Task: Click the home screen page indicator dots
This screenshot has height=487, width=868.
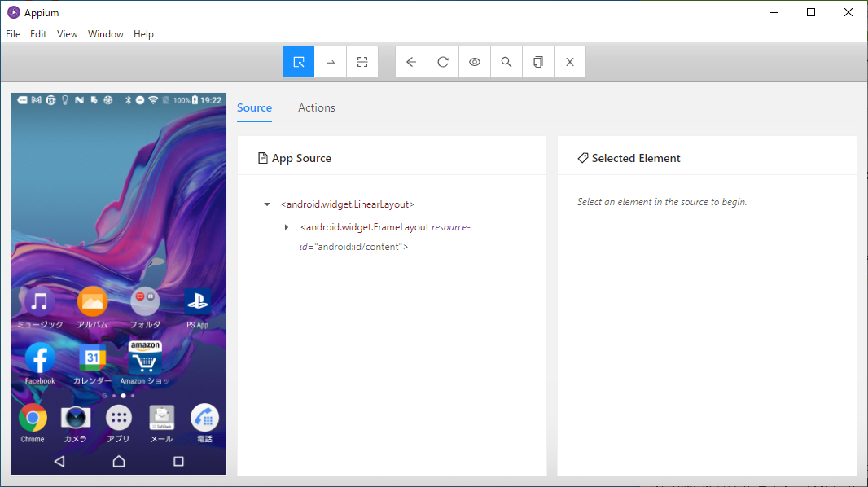Action: tap(118, 396)
